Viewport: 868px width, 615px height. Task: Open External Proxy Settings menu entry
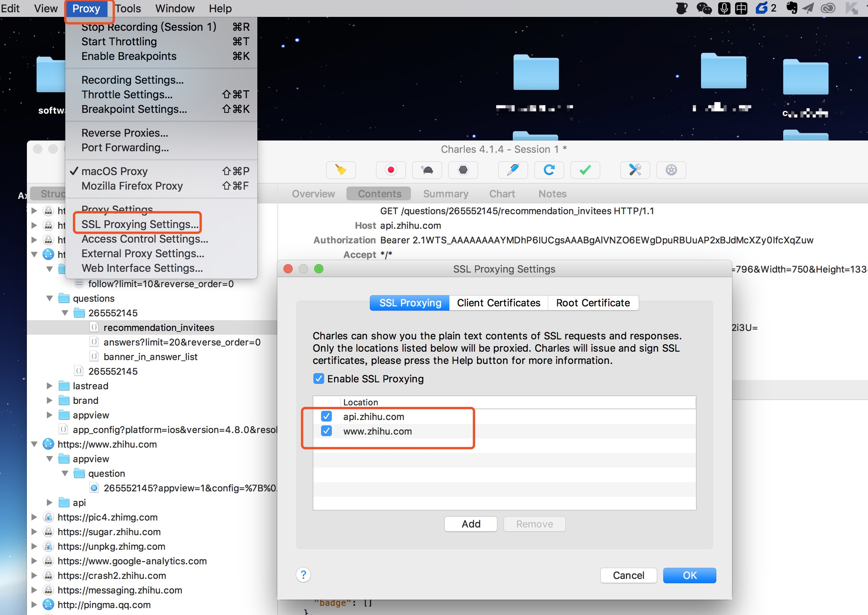161,253
